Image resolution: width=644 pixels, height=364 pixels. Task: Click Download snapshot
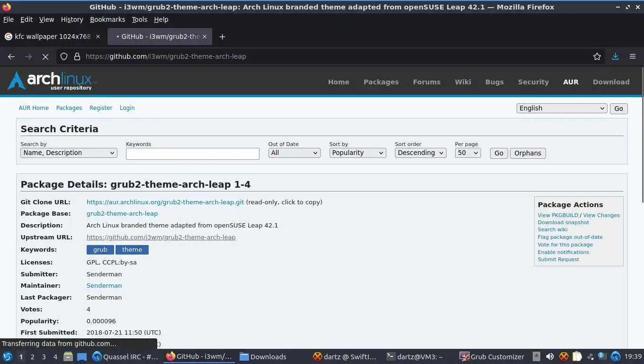(563, 222)
